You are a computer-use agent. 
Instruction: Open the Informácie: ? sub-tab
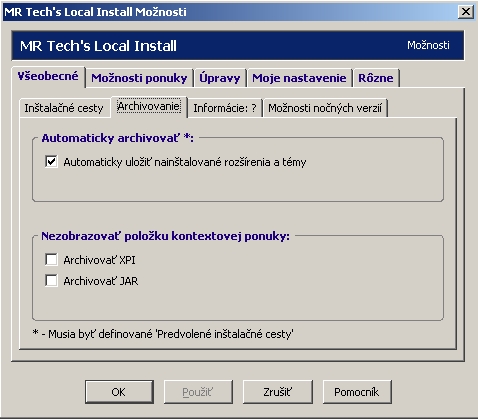click(x=225, y=108)
